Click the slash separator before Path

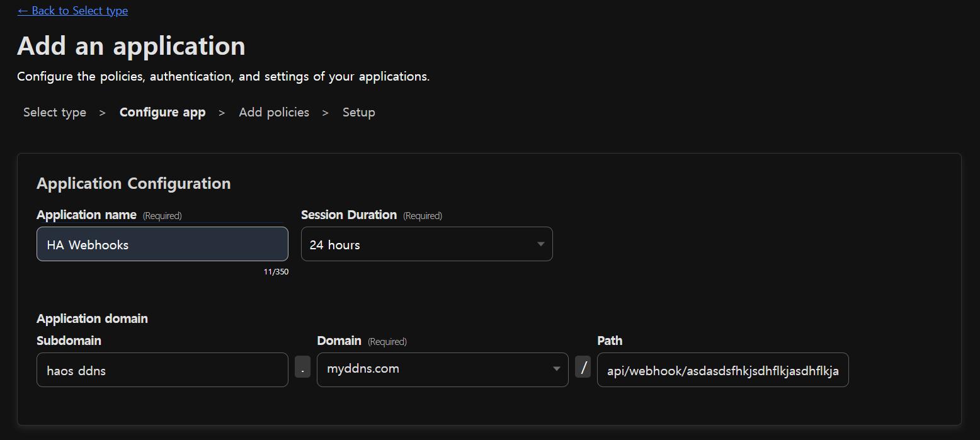(x=583, y=367)
